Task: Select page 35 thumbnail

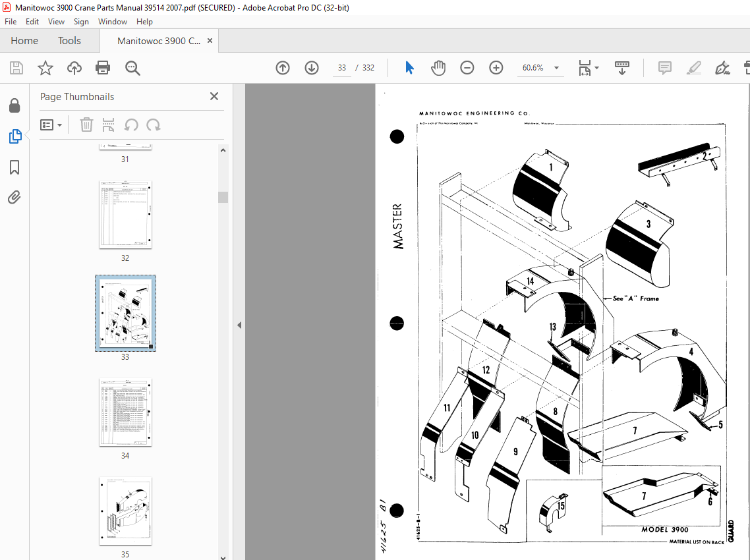Action: [x=125, y=511]
